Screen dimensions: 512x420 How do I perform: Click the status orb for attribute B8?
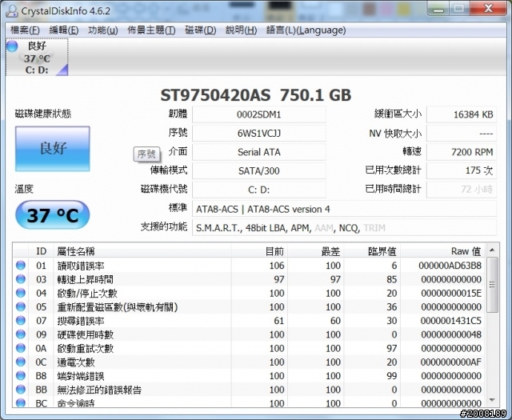[21, 375]
